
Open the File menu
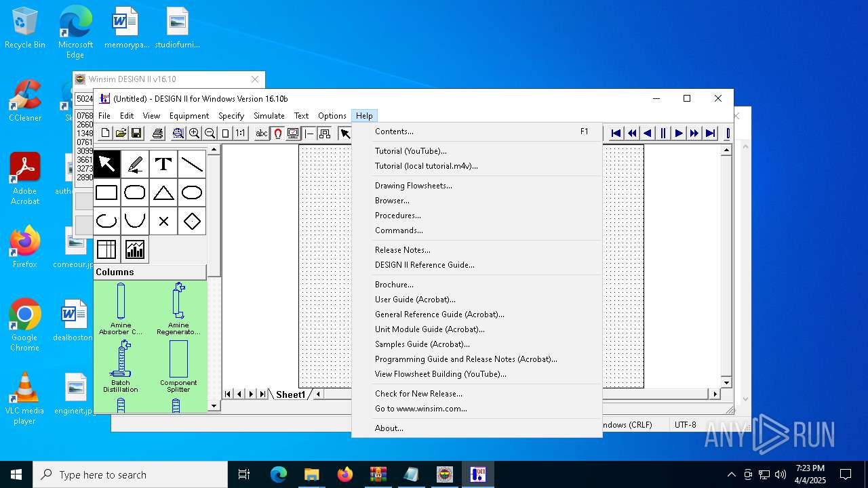[104, 116]
